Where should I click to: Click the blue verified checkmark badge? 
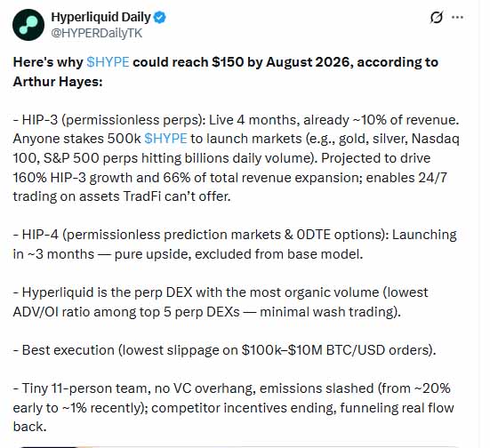(x=160, y=17)
